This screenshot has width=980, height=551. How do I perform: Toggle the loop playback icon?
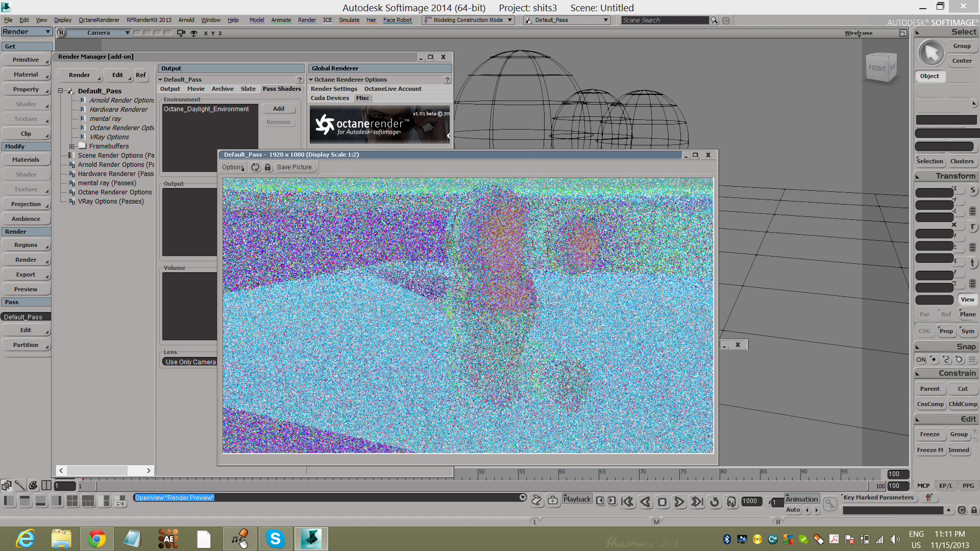tap(714, 502)
